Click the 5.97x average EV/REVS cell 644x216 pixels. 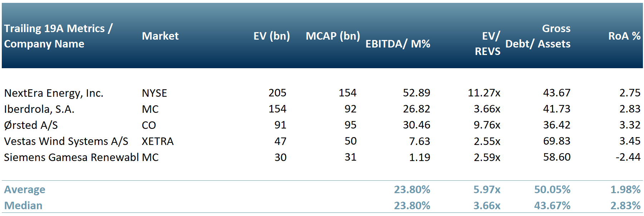point(487,190)
